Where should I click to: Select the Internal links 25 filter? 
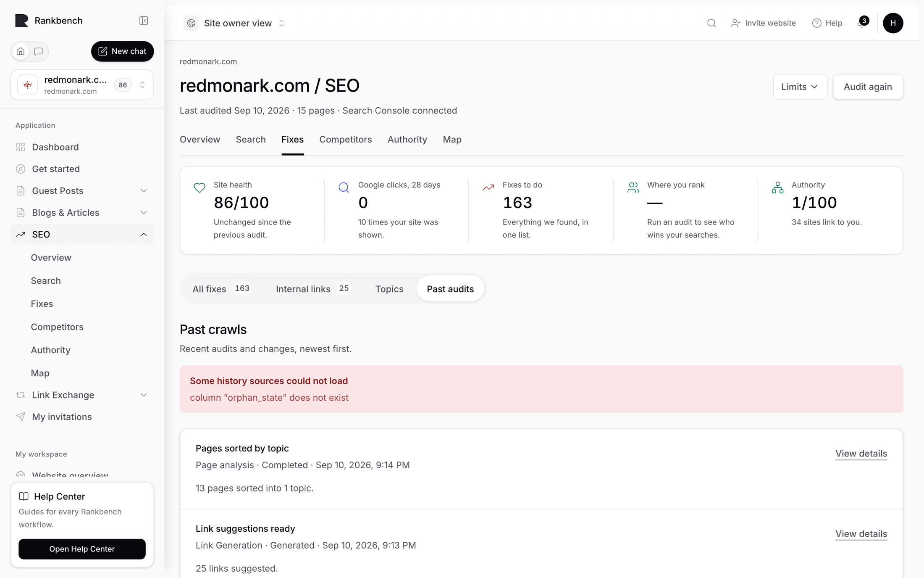[x=313, y=289]
